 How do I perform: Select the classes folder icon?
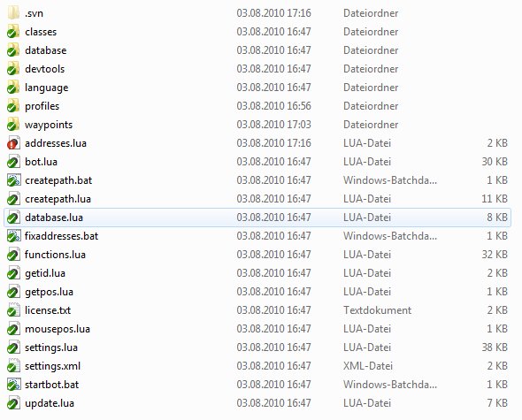click(x=13, y=32)
